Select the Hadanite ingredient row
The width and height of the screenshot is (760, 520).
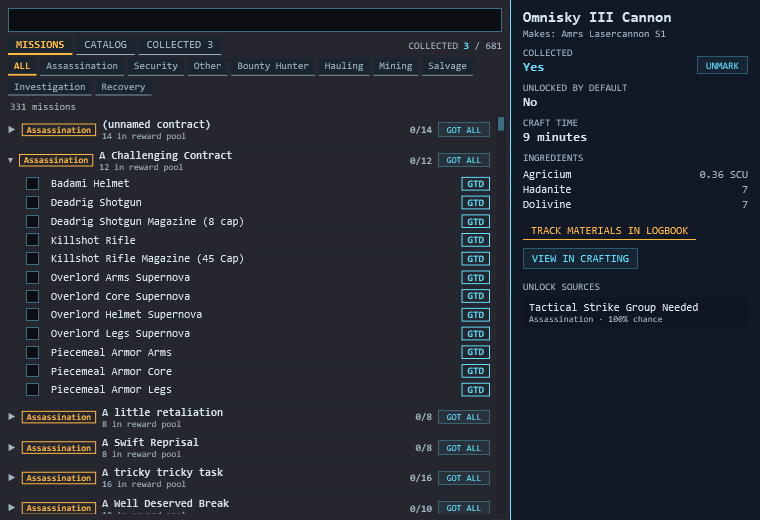pyautogui.click(x=635, y=189)
